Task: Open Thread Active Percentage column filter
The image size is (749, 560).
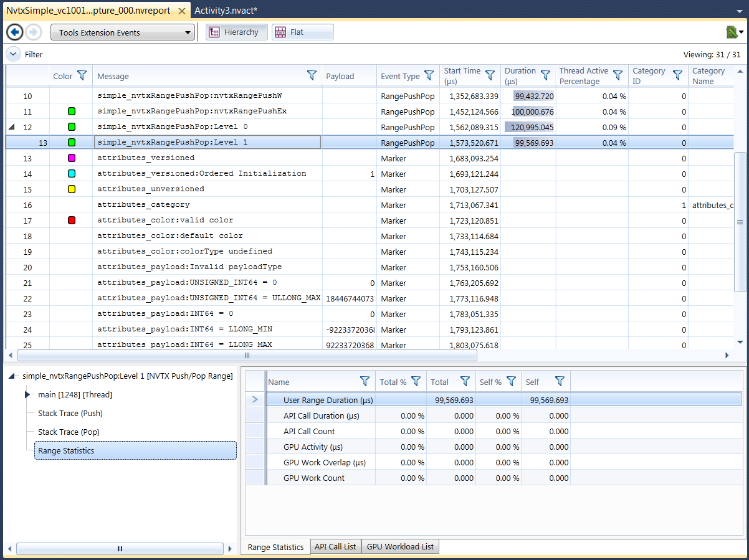Action: 618,76
